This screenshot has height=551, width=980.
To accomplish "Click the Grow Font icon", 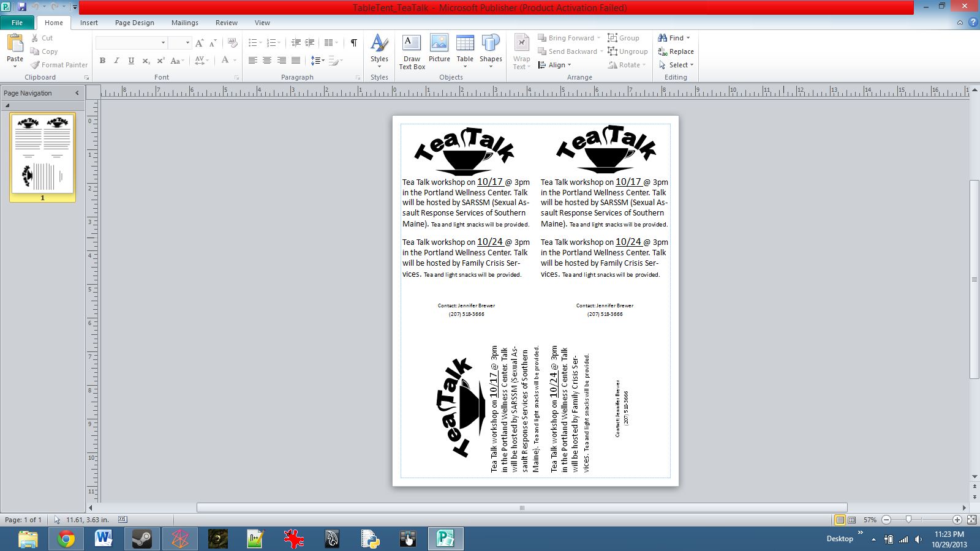I will (199, 43).
